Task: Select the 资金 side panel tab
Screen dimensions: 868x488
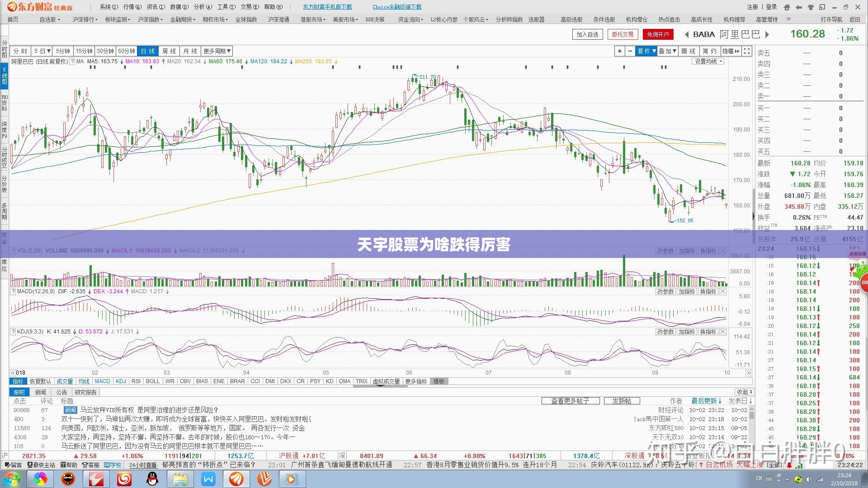Action: pos(4,238)
